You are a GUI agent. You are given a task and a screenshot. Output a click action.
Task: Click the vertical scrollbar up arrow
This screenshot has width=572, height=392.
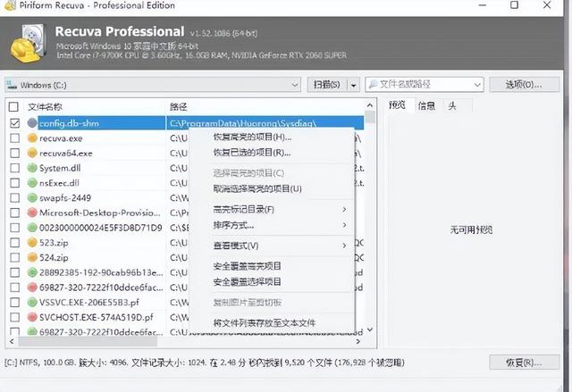370,105
